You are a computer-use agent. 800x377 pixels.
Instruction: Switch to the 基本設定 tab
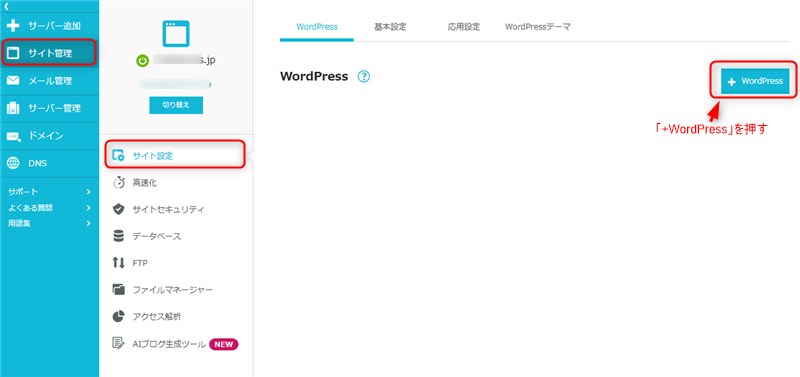390,27
